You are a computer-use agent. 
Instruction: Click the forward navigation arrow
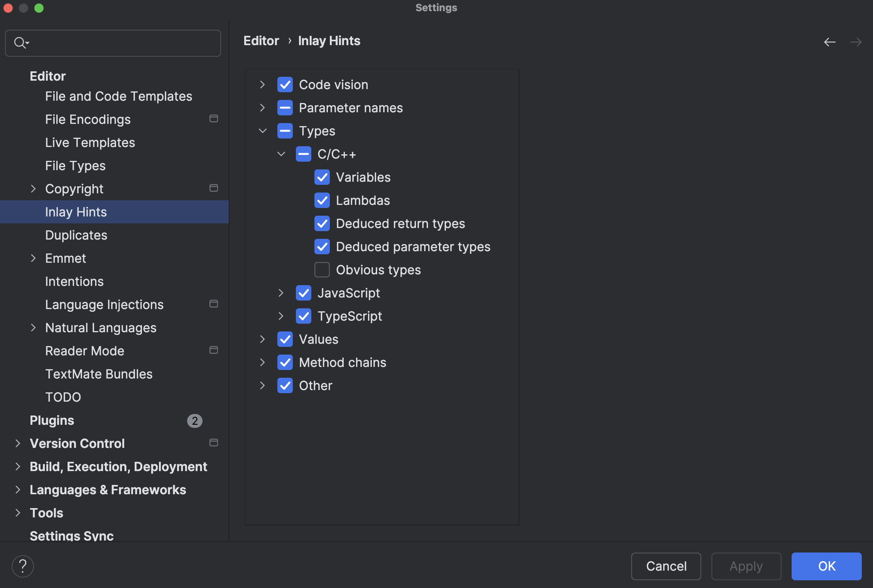point(856,42)
